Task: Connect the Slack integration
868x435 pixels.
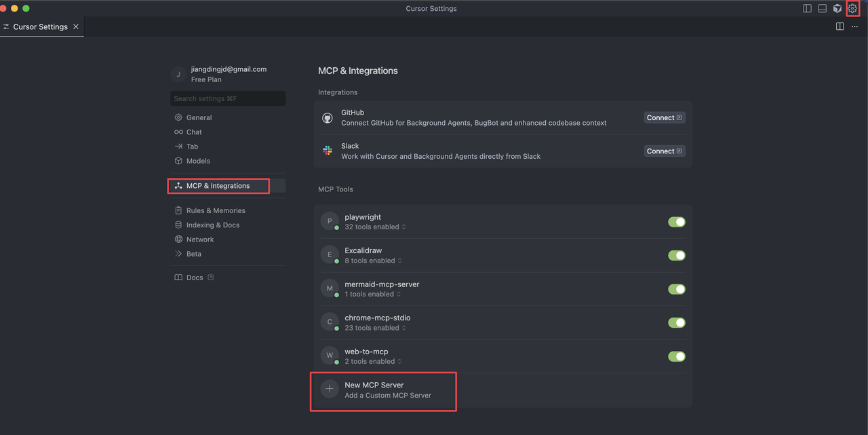Action: pos(664,151)
